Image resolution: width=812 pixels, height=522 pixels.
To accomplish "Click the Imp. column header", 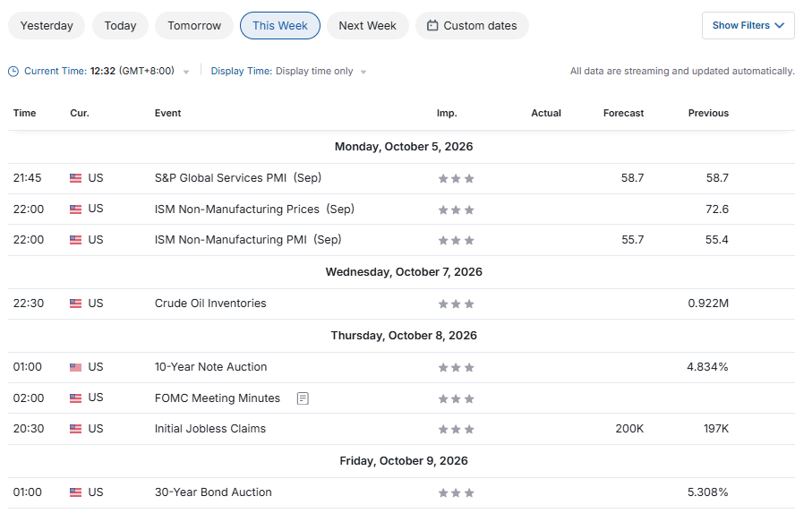I will point(447,113).
